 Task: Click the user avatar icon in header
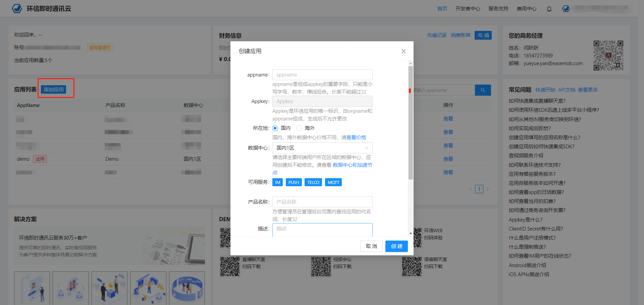pyautogui.click(x=566, y=9)
